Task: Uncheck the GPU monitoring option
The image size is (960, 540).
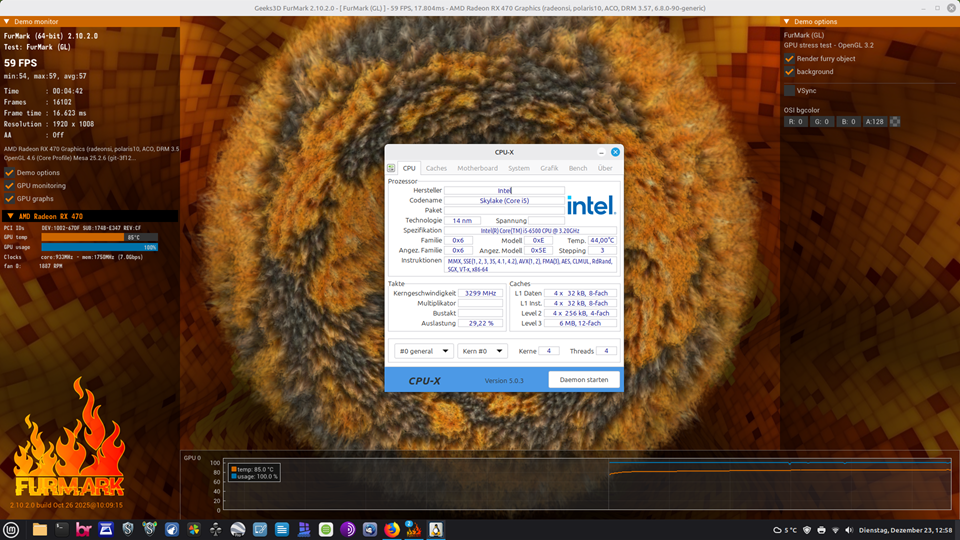Action: point(10,186)
